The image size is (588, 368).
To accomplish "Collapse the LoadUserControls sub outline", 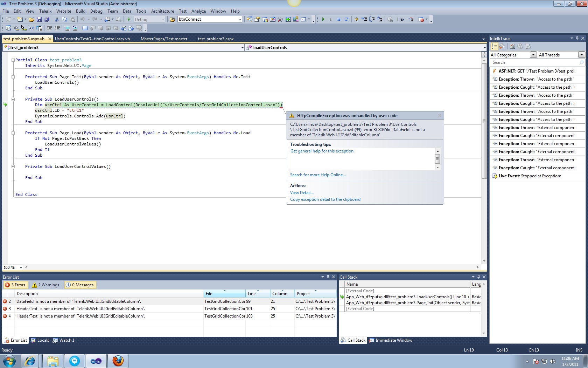I will [x=13, y=99].
